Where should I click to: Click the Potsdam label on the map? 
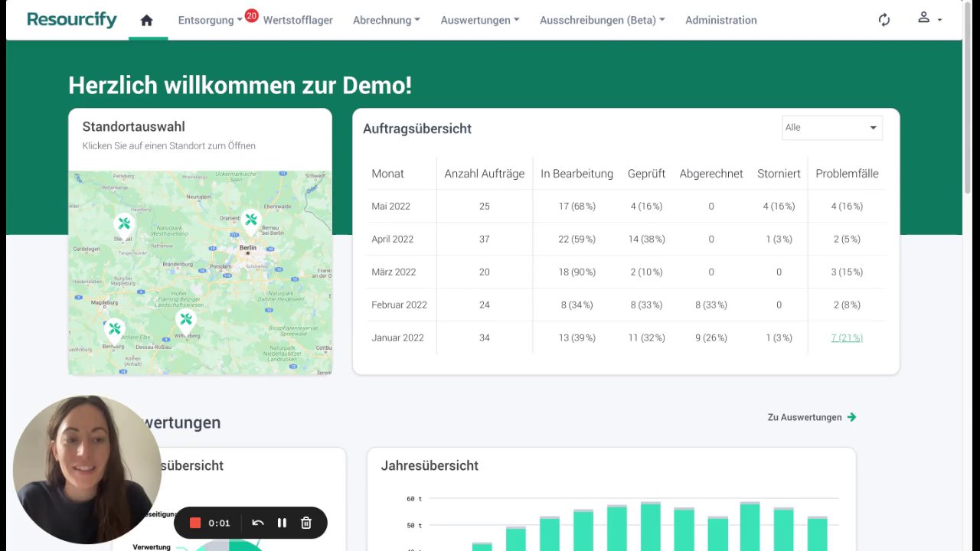click(x=220, y=266)
